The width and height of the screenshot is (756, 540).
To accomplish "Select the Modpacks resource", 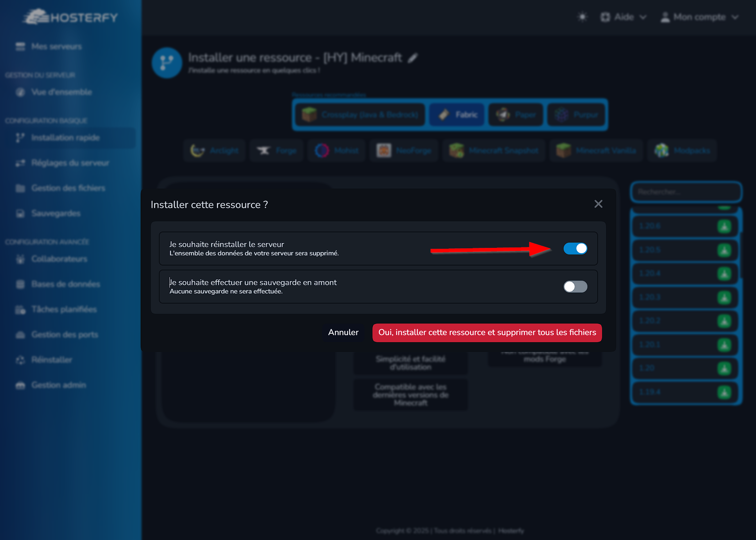I will pos(682,150).
